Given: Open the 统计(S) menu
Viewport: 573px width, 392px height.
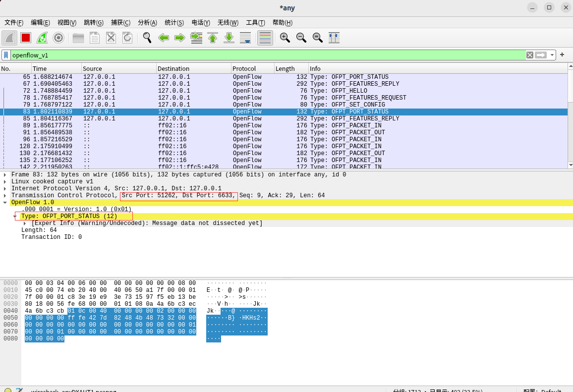Looking at the screenshot, I should coord(174,23).
